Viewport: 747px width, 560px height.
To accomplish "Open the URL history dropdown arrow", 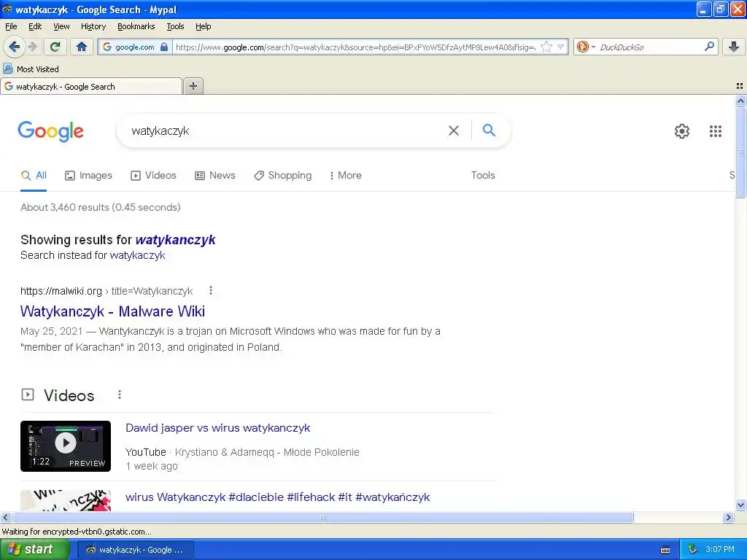I will pos(561,47).
